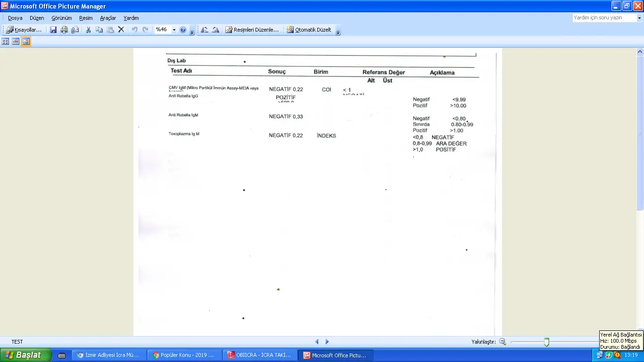644x362 pixels.
Task: Click the Delete (X) toolbar icon
Action: click(121, 30)
